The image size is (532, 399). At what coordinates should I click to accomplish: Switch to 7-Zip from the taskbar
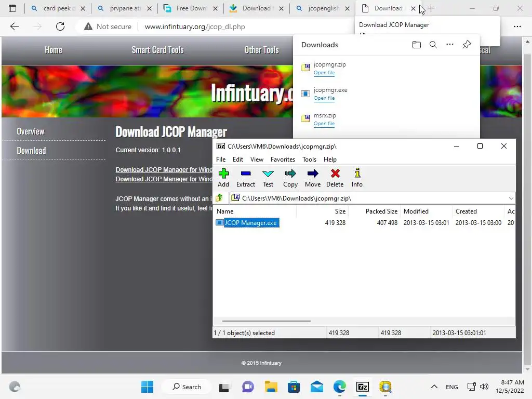click(x=362, y=387)
